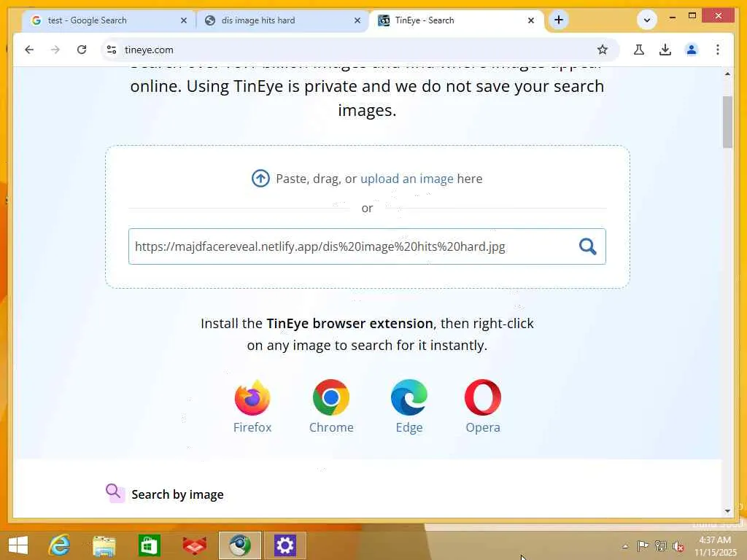Click the network tray icon
747x560 pixels.
coord(660,545)
